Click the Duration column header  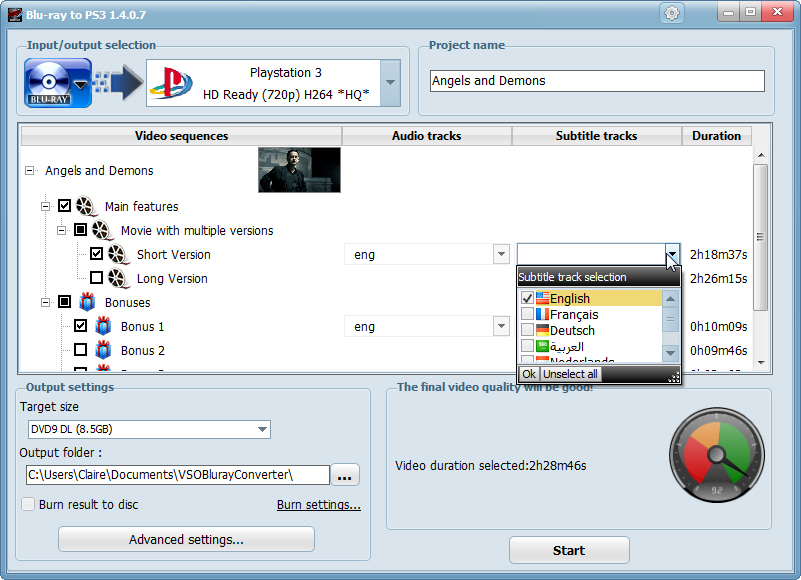point(716,136)
